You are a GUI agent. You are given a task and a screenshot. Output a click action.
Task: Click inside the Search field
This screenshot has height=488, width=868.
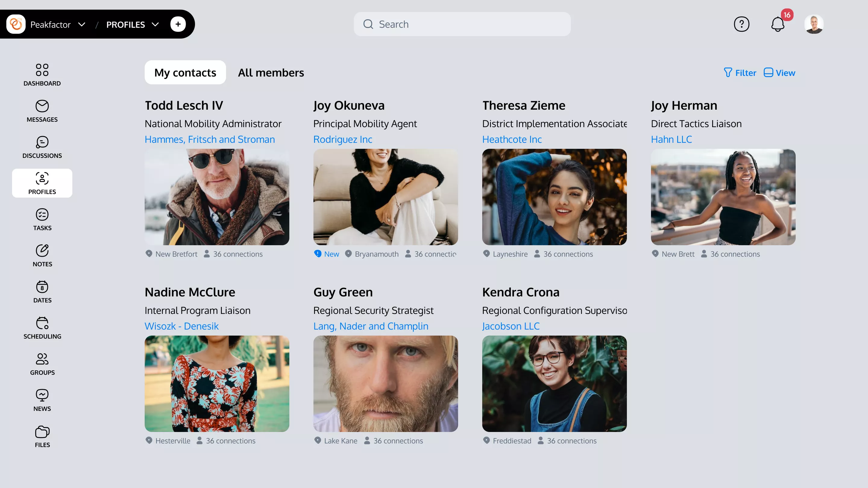coord(462,24)
